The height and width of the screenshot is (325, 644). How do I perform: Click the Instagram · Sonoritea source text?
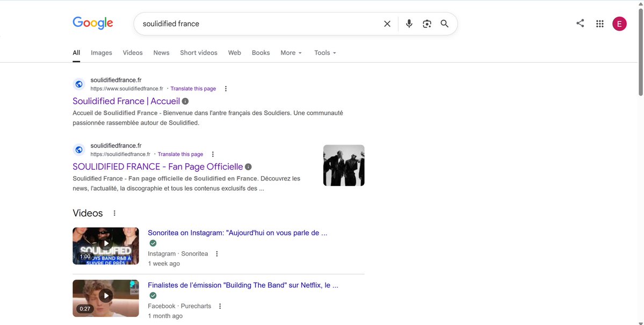(x=178, y=254)
